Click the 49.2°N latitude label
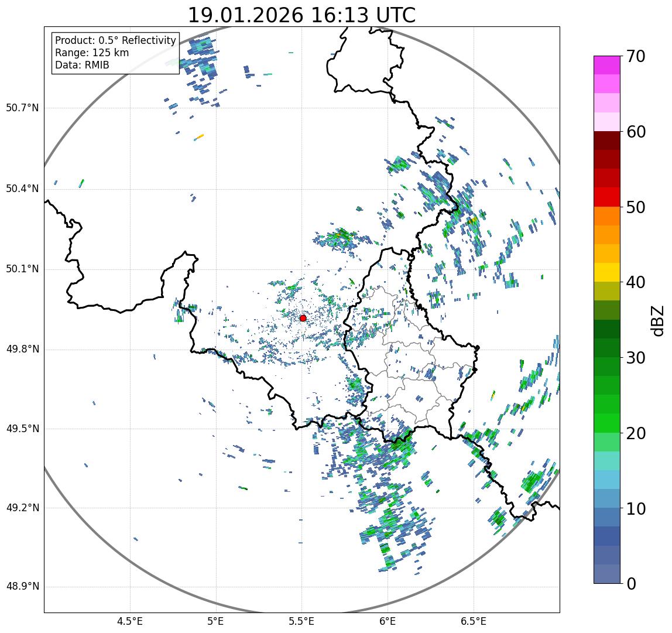The width and height of the screenshot is (672, 633). click(x=22, y=508)
